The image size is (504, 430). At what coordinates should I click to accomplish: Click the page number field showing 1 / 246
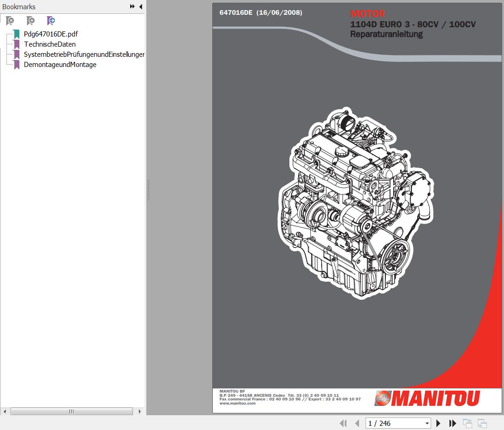395,423
